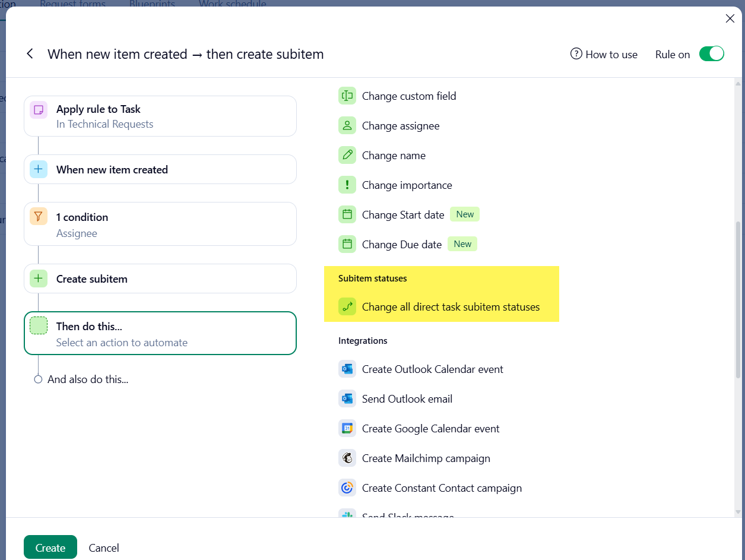The image size is (745, 560).
Task: Select the Change Due date calendar icon
Action: [x=347, y=244]
